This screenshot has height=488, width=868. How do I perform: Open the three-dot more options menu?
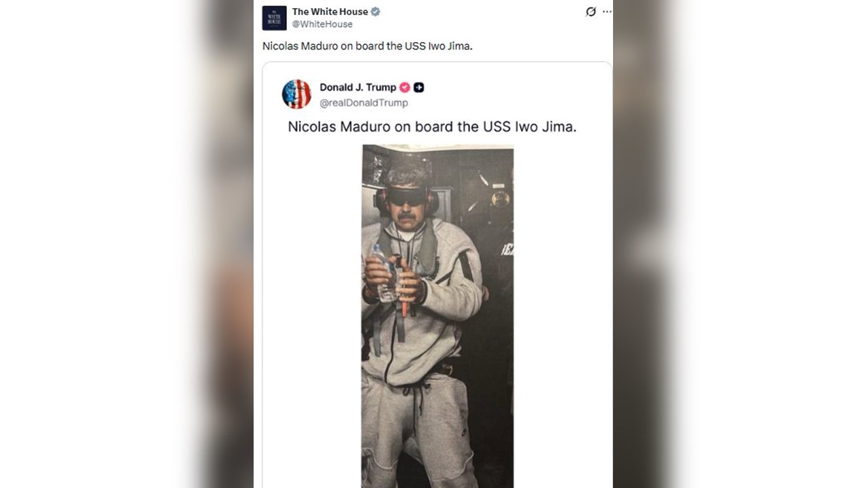[x=607, y=12]
